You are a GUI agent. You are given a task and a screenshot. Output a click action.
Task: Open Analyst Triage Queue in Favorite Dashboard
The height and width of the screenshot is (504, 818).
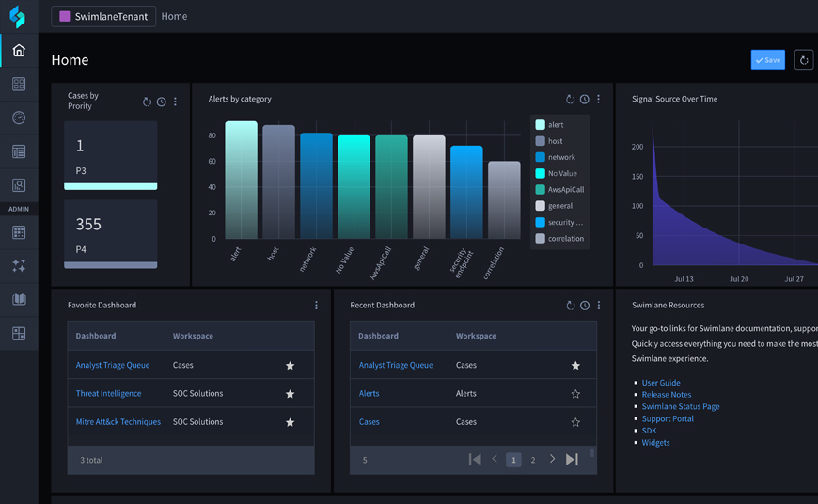[x=113, y=365]
